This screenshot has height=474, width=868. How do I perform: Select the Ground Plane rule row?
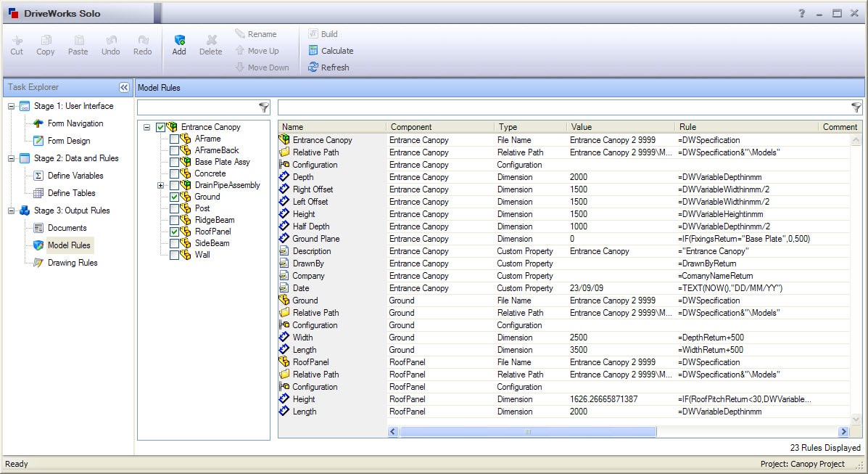pos(564,238)
